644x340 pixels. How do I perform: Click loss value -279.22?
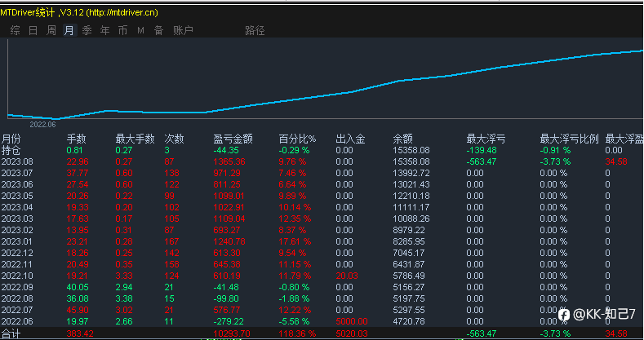point(229,321)
